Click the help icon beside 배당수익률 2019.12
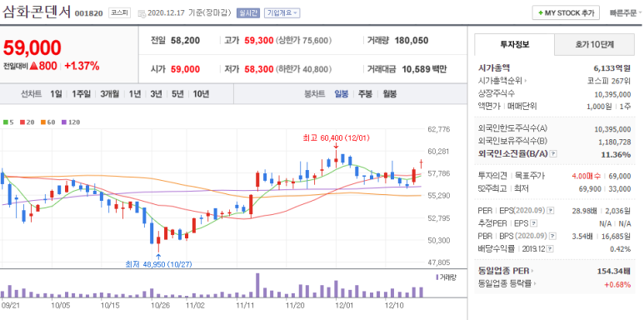Viewport: 644px width, 320px height. tap(551, 249)
